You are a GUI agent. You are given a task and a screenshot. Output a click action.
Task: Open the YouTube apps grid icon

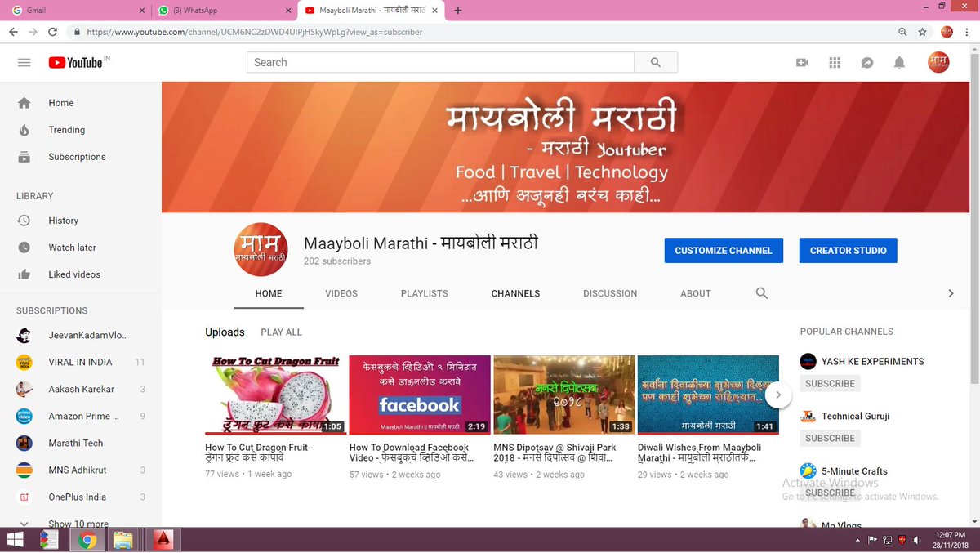(x=835, y=63)
